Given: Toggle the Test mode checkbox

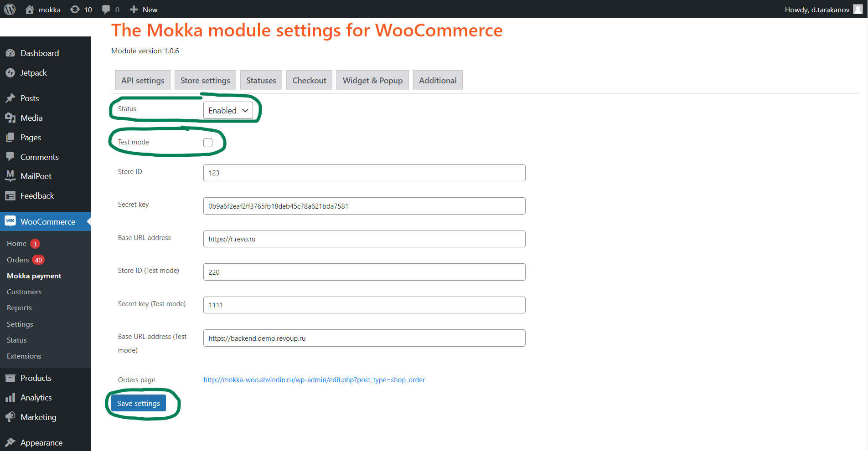Looking at the screenshot, I should [208, 143].
